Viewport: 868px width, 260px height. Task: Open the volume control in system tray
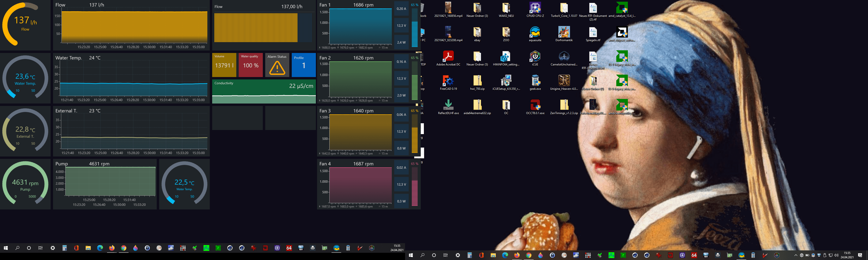[x=836, y=255]
